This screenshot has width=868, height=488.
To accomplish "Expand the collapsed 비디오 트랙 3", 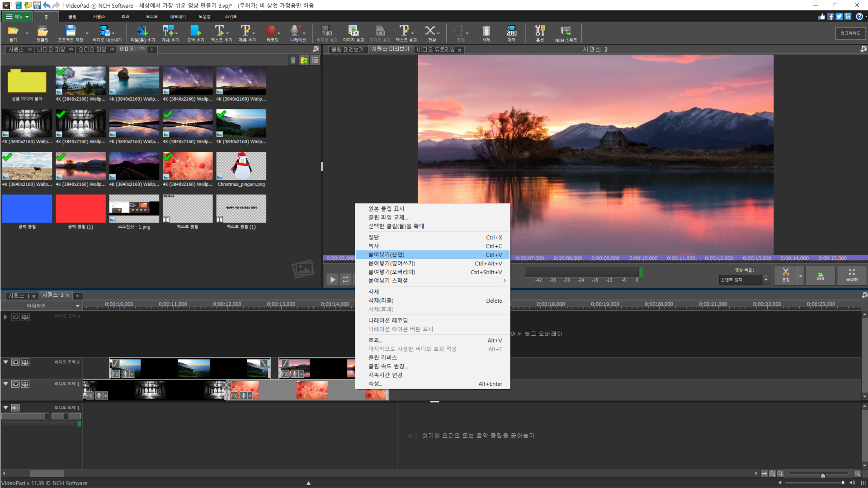I will point(5,317).
